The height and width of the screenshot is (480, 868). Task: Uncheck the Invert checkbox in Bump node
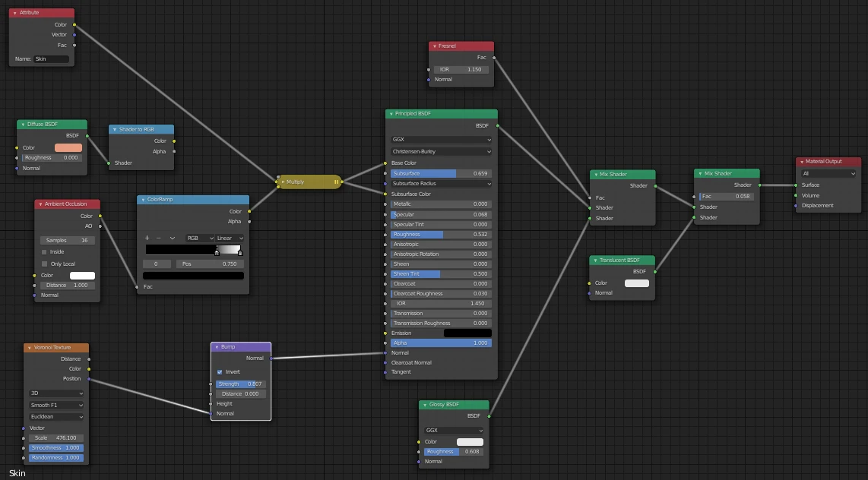click(x=220, y=372)
